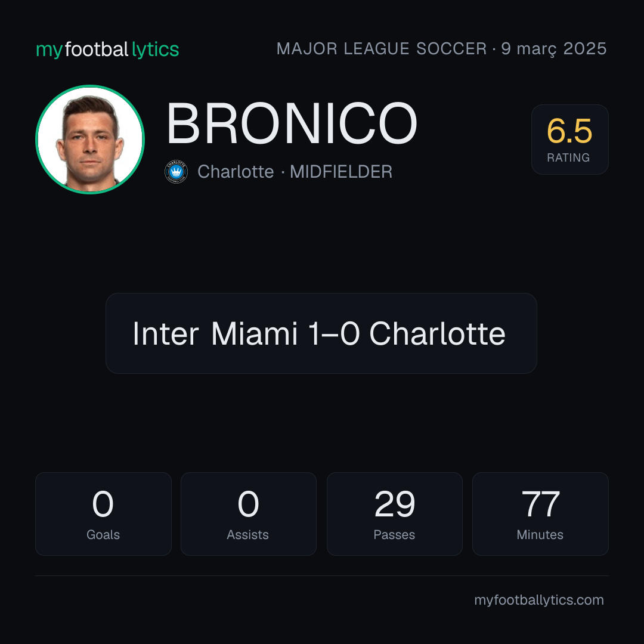This screenshot has height=644, width=644.
Task: Click the Inter Miami team name in score
Action: click(215, 333)
